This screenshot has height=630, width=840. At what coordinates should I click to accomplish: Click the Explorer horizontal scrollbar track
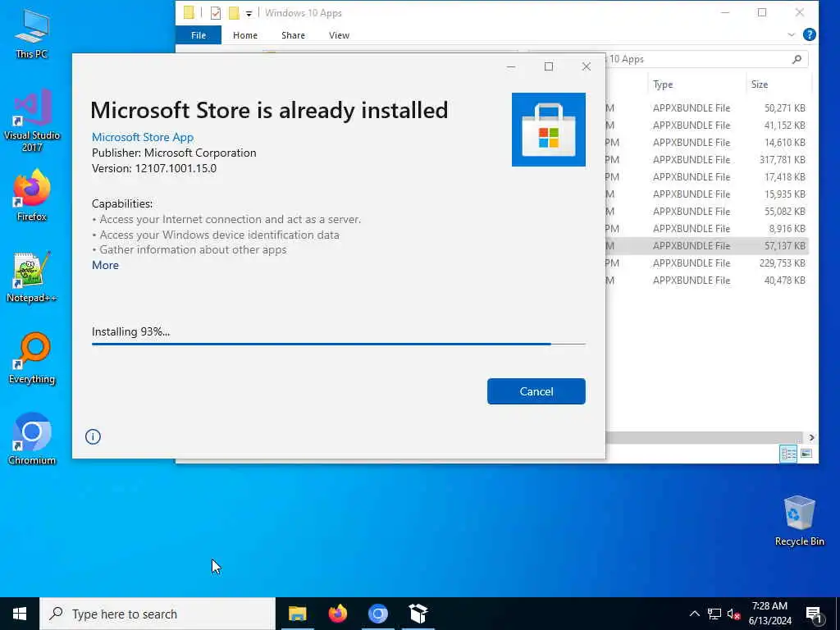704,438
